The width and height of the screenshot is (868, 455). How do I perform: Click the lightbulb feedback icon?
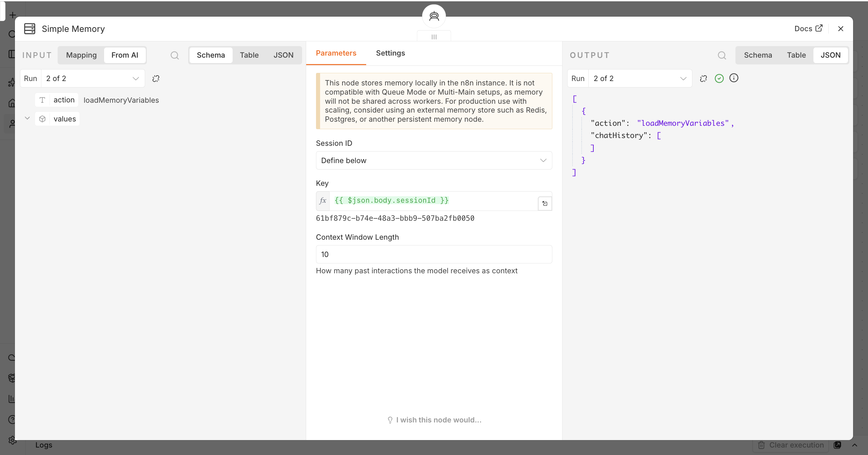(390, 420)
